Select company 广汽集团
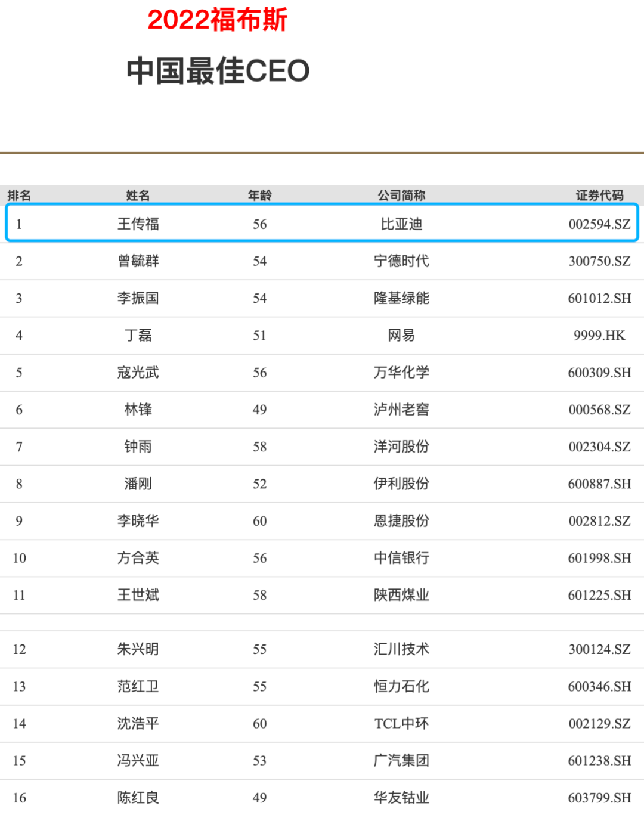 (x=401, y=760)
